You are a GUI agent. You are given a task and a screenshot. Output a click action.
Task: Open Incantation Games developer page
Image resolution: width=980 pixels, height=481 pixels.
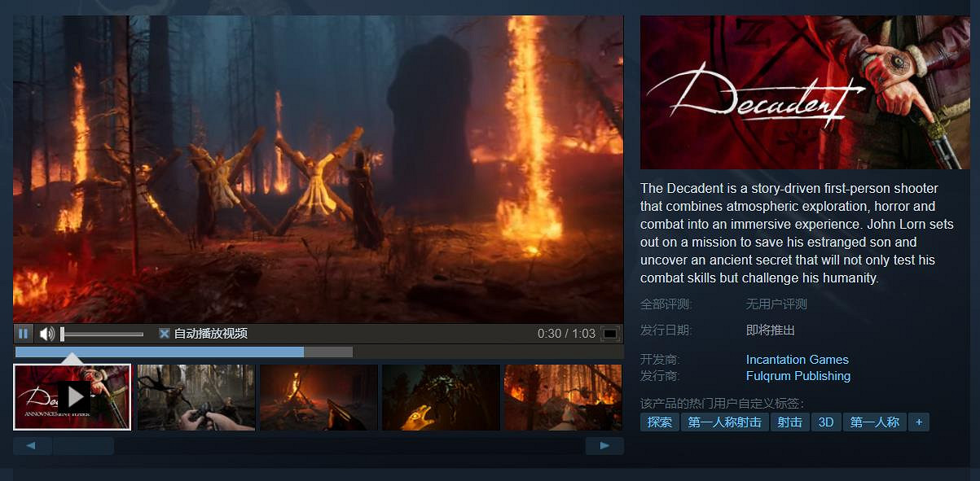click(x=797, y=360)
